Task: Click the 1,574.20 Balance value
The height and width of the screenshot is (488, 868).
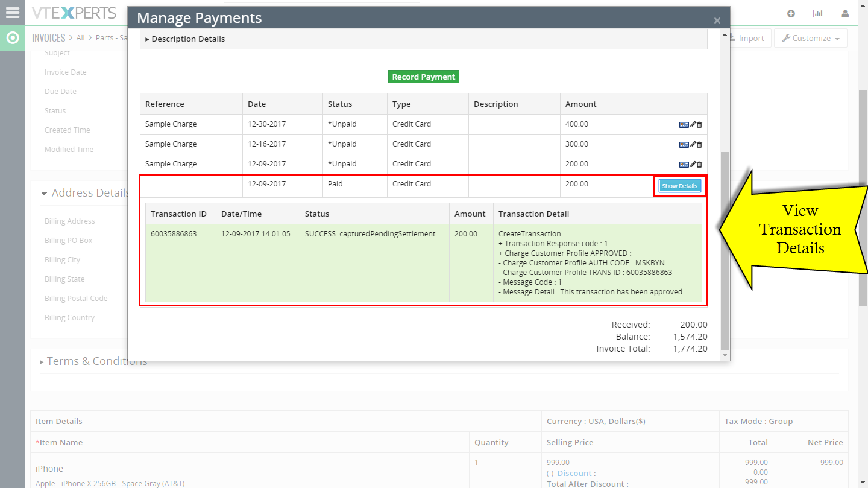Action: pos(691,337)
